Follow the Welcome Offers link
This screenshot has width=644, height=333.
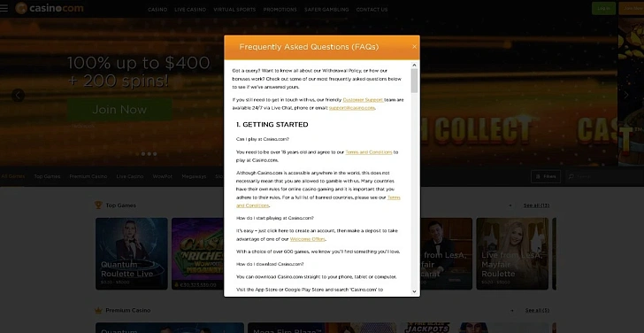[x=308, y=239]
